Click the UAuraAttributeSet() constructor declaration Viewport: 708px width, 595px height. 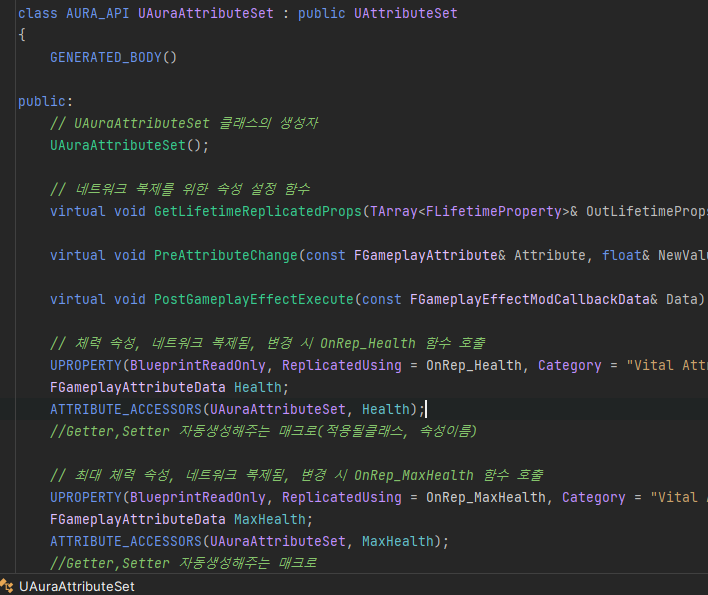129,145
